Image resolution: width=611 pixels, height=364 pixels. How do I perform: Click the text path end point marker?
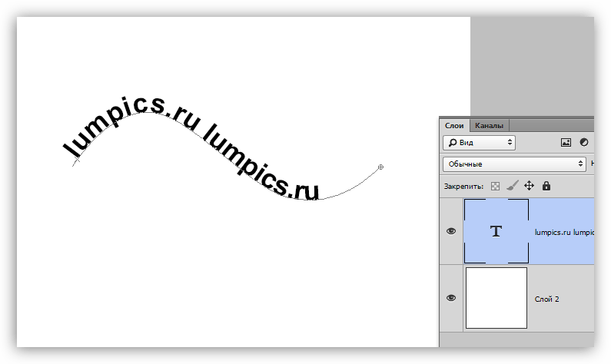tap(381, 167)
